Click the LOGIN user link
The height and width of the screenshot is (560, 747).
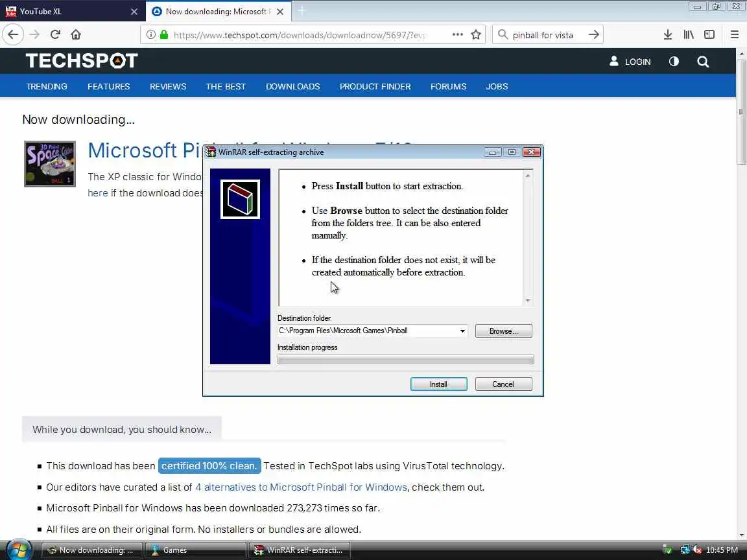tap(630, 62)
